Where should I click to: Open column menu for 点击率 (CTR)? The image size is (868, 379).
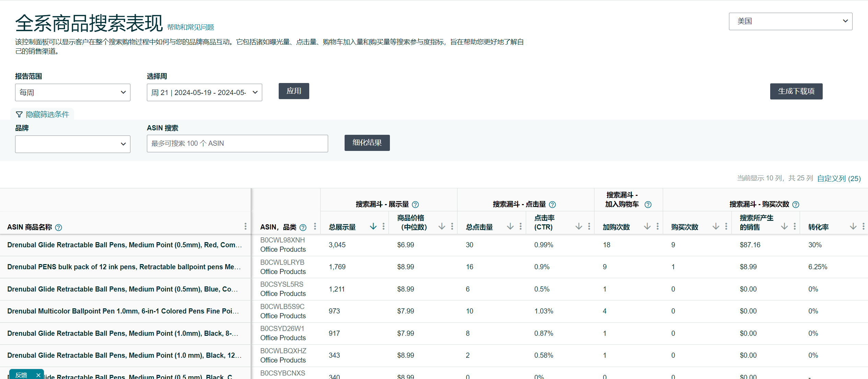point(589,226)
